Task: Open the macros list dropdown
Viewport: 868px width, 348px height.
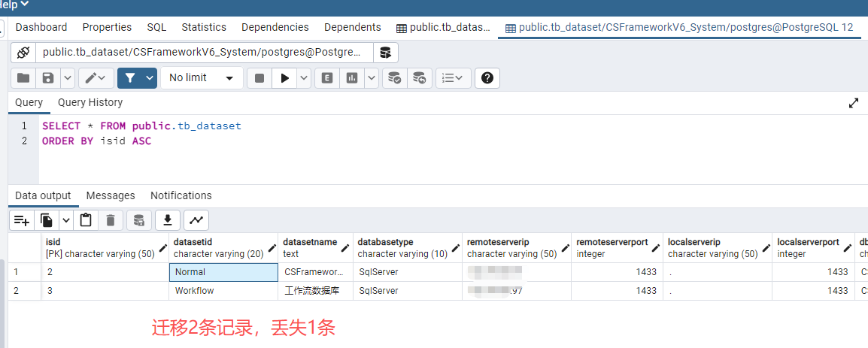Action: [454, 78]
